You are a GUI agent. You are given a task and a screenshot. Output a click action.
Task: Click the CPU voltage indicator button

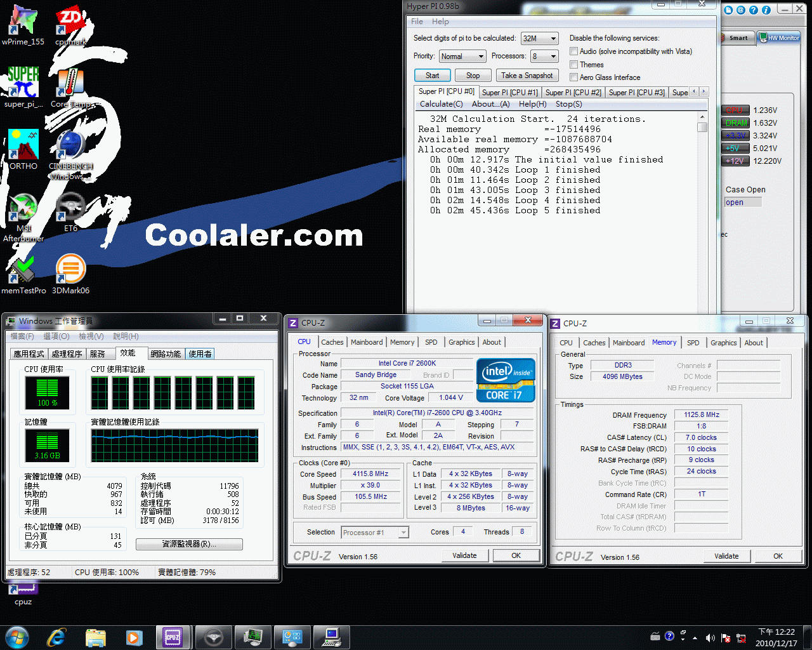pyautogui.click(x=735, y=110)
